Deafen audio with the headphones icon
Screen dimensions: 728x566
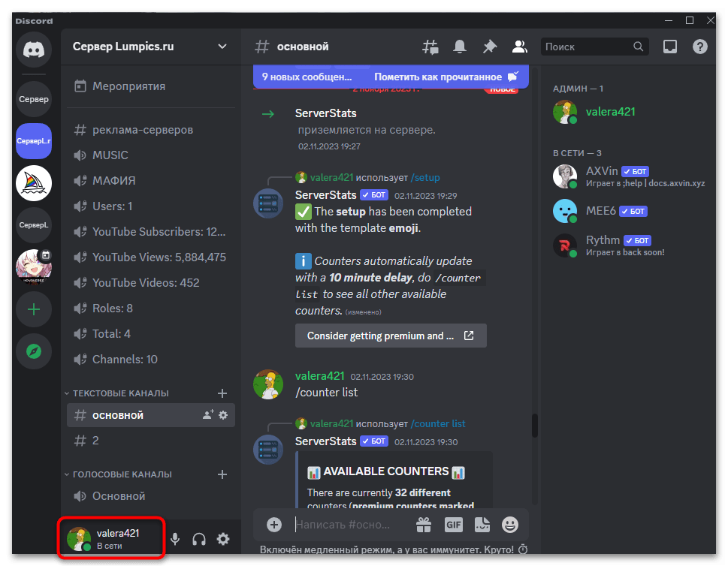pos(198,538)
